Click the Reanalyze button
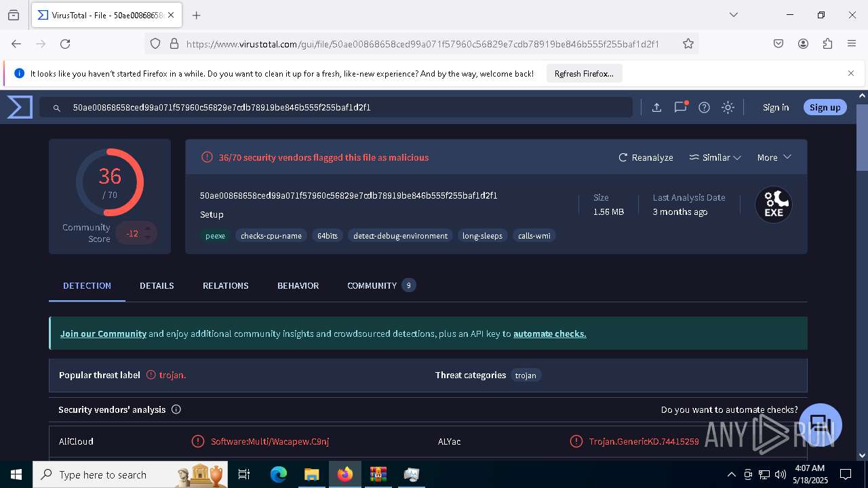This screenshot has height=488, width=868. click(x=646, y=157)
